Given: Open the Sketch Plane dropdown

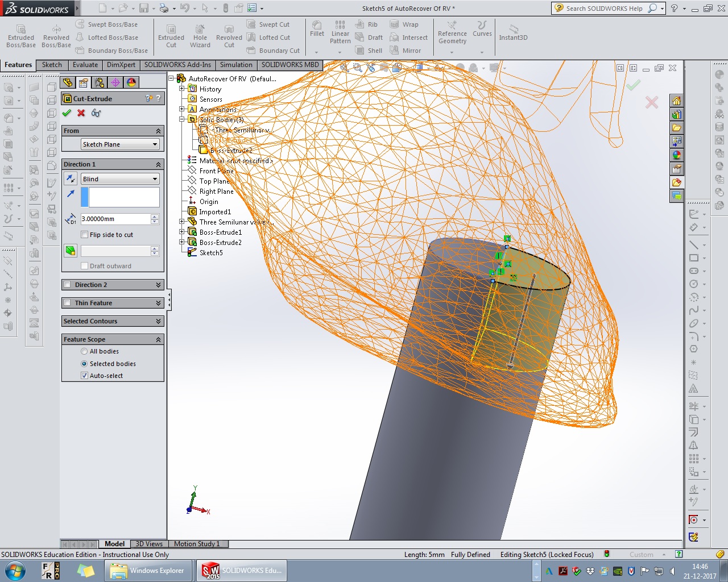Looking at the screenshot, I should 119,144.
